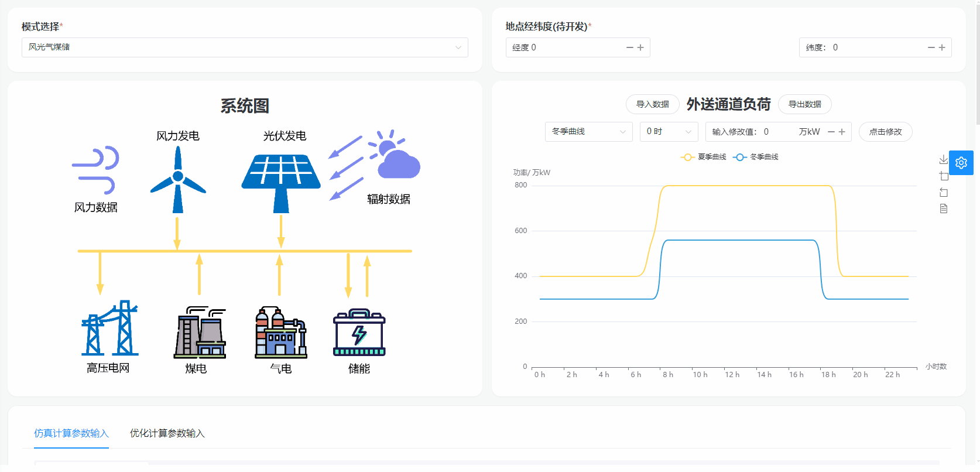
Task: Toggle the 冬季曲线 legend series
Action: [x=756, y=157]
